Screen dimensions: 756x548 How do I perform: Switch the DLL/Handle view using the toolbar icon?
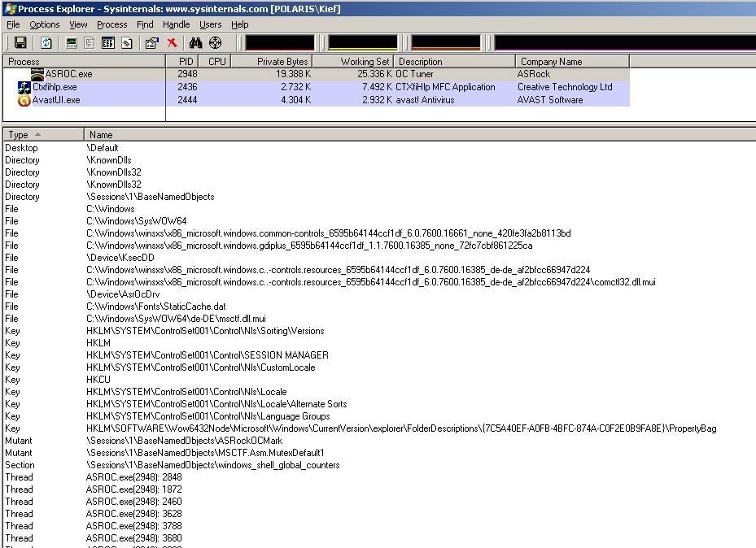[127, 43]
